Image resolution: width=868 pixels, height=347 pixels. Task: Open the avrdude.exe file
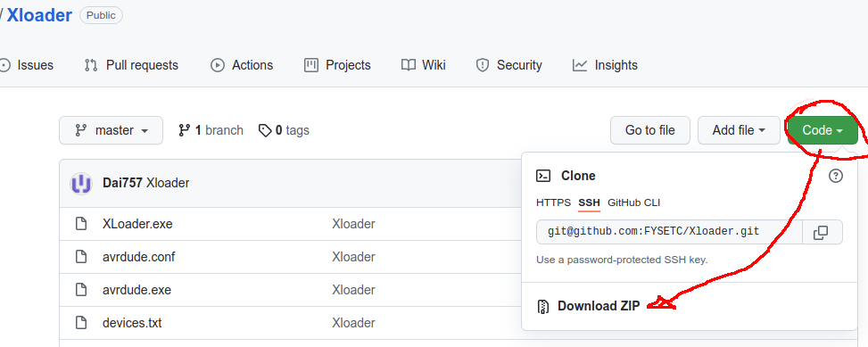136,290
